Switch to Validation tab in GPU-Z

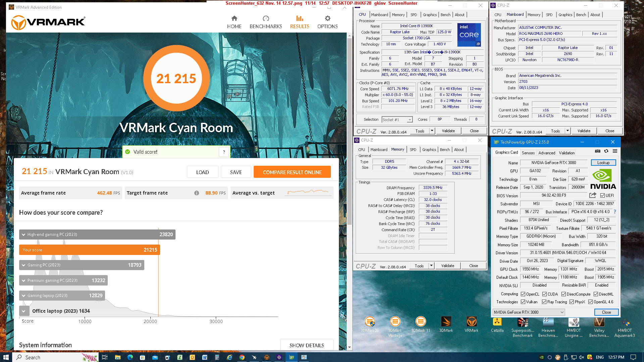tap(566, 153)
